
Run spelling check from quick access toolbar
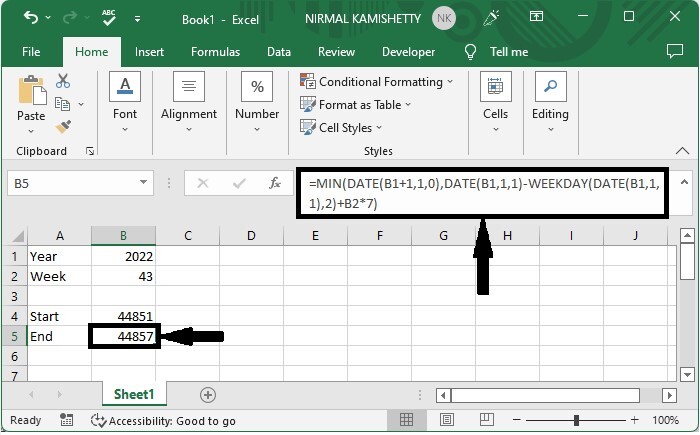[108, 18]
